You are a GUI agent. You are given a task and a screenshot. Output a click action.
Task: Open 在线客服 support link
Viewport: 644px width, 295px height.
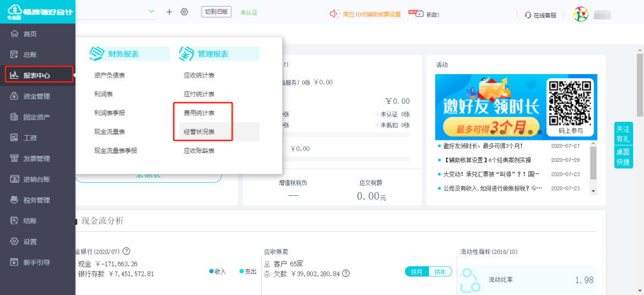point(545,15)
